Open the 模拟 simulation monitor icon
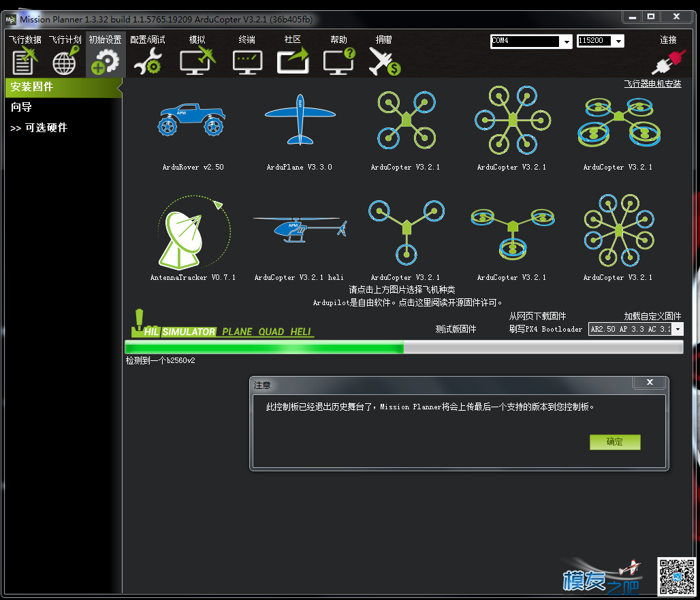 [197, 61]
